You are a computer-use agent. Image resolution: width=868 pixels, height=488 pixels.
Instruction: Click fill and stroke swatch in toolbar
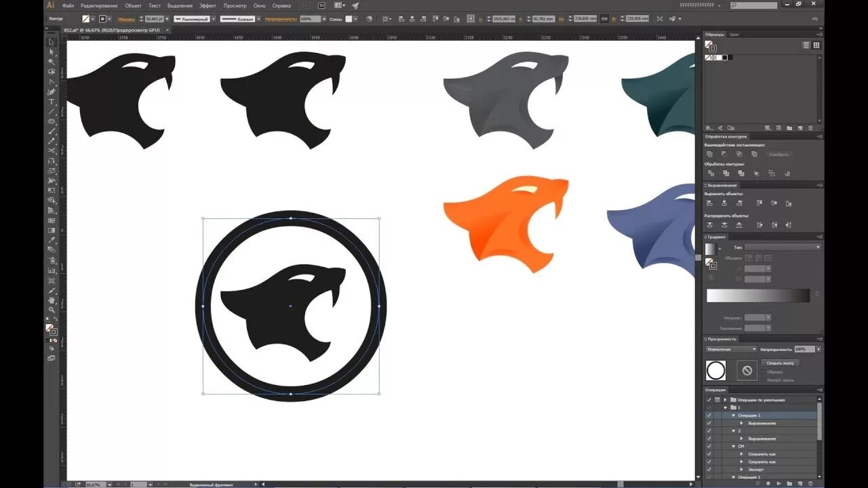(51, 329)
